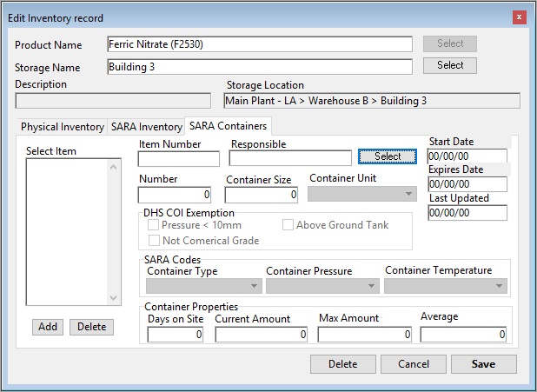
Task: Click the Item Number input field
Action: click(179, 158)
